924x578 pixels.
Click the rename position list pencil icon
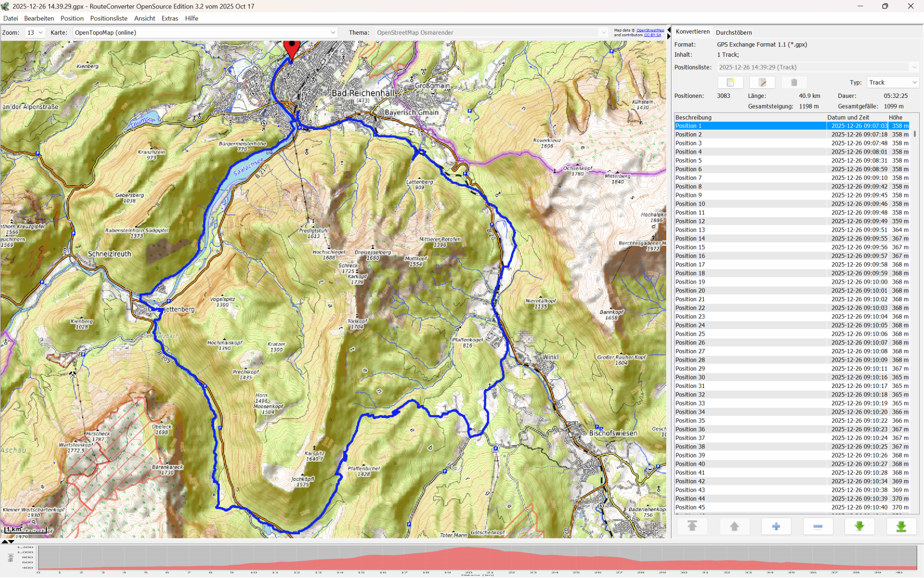[762, 82]
